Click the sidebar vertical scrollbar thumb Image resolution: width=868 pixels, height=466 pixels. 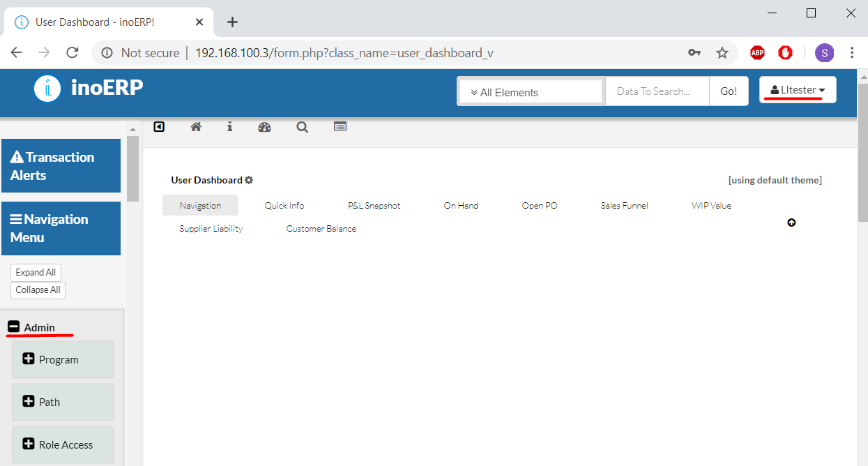click(132, 169)
